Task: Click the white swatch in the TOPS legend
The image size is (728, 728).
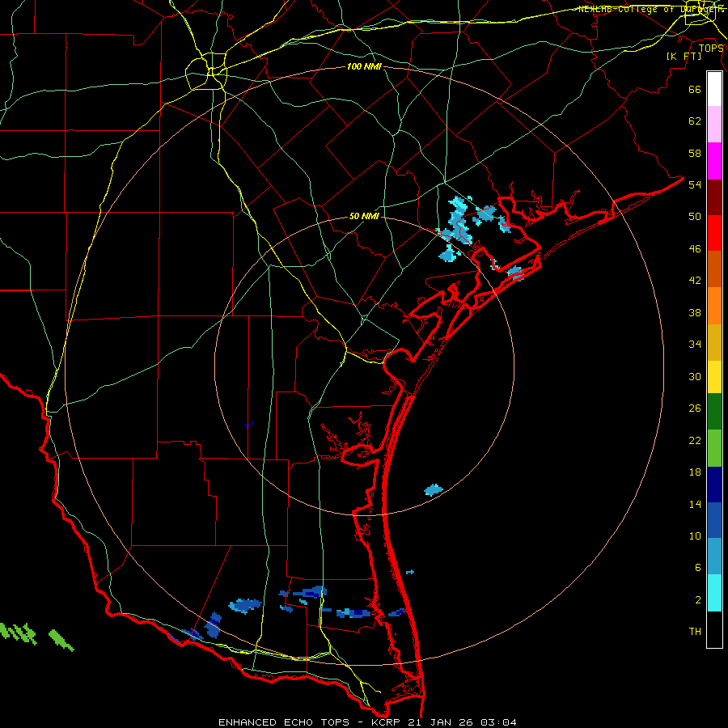Action: tap(714, 89)
